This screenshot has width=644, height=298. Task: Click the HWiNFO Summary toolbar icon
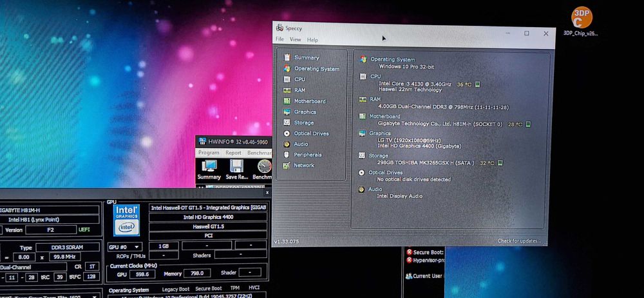tap(209, 166)
